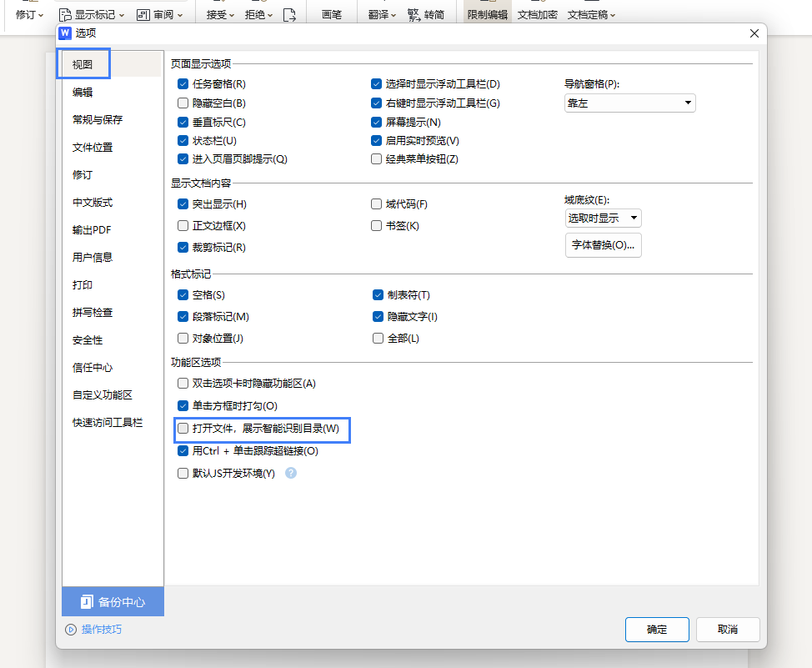Enable the 书签(K) checkbox

(x=377, y=226)
